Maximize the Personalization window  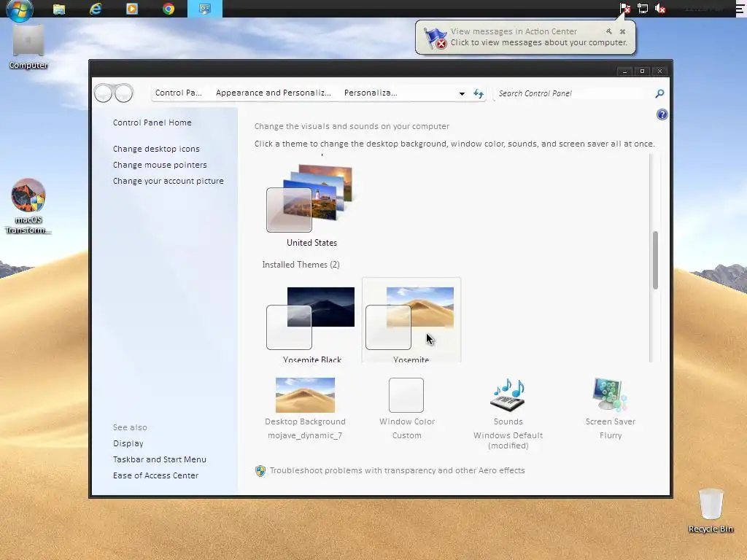click(x=642, y=71)
